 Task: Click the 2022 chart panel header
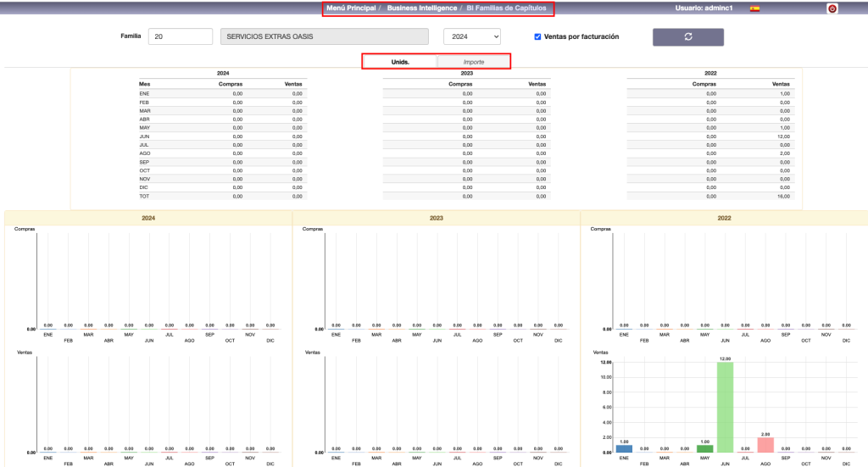click(x=724, y=218)
